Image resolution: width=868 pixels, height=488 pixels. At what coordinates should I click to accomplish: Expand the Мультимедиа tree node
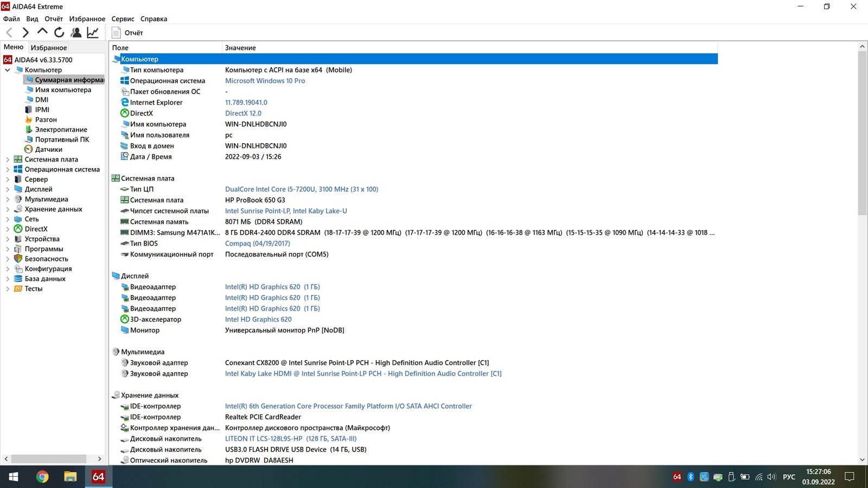[x=8, y=199]
